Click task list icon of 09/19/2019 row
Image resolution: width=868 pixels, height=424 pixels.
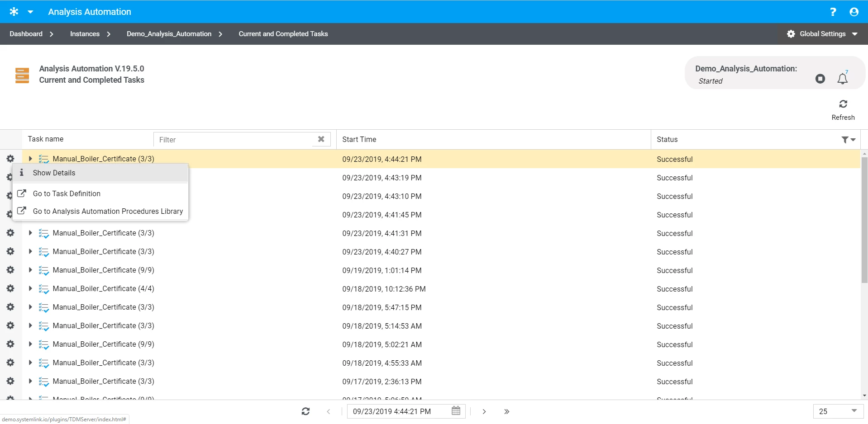coord(44,270)
